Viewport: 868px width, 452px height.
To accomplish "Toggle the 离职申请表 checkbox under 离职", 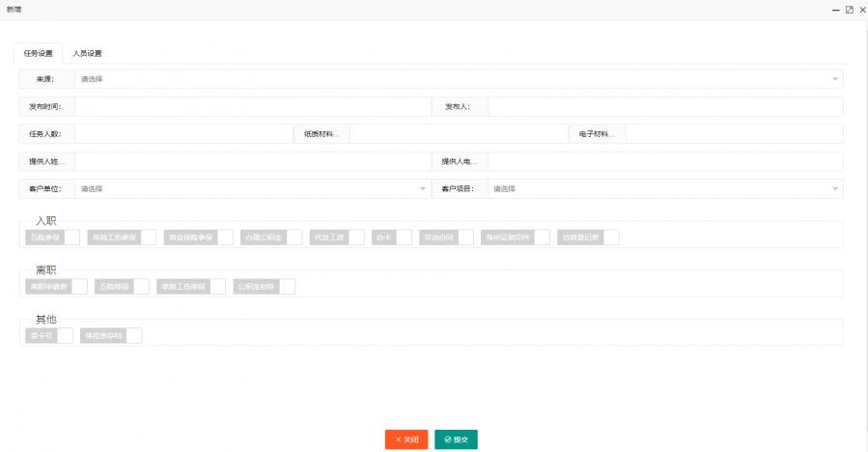I will pyautogui.click(x=79, y=287).
